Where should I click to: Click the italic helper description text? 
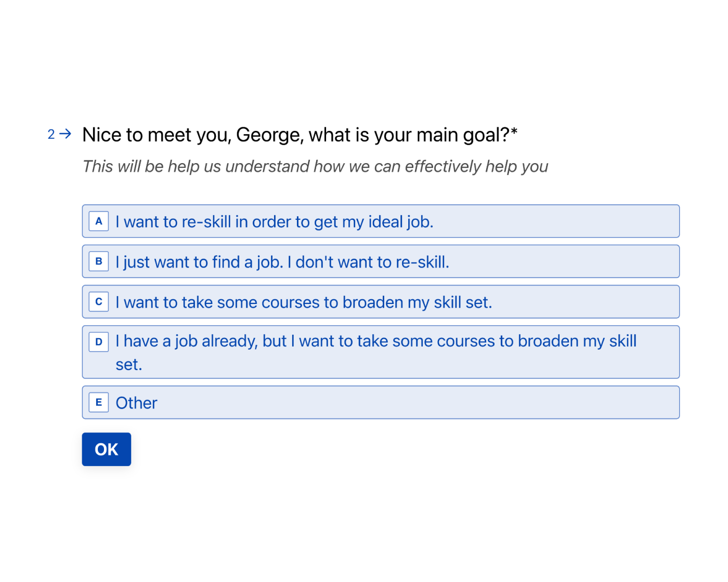[315, 167]
